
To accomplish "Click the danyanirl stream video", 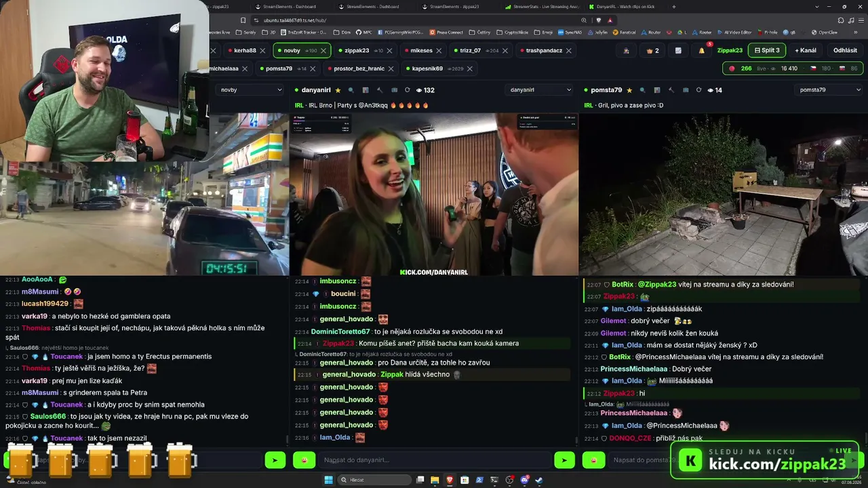I will click(434, 195).
